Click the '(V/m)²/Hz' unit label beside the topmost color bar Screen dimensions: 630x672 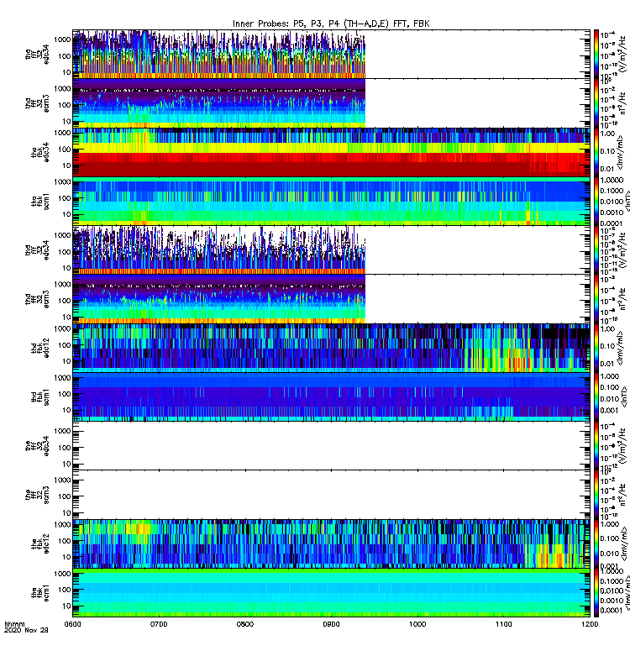pos(622,53)
